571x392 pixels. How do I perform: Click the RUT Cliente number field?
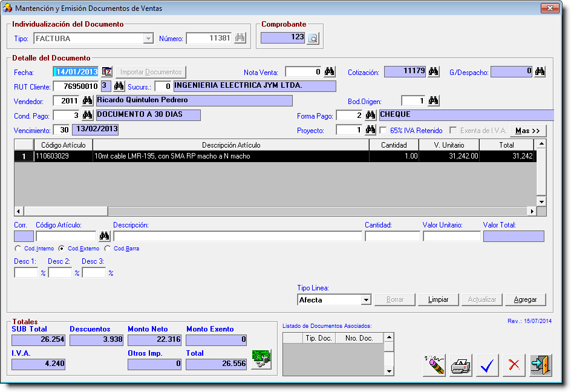tap(76, 87)
